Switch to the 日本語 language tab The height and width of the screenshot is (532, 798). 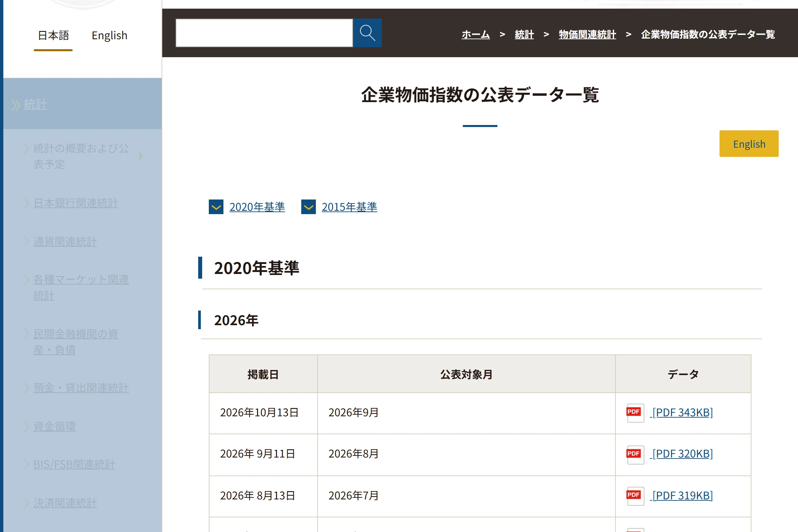click(53, 36)
